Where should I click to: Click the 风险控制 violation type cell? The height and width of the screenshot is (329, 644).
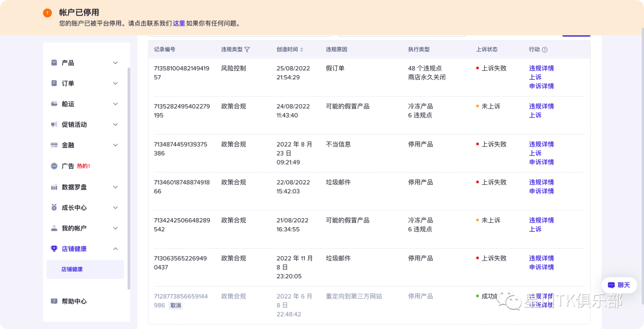tap(233, 68)
